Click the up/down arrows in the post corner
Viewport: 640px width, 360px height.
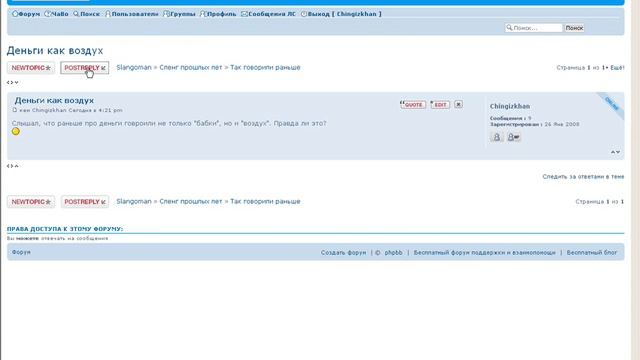tap(616, 152)
